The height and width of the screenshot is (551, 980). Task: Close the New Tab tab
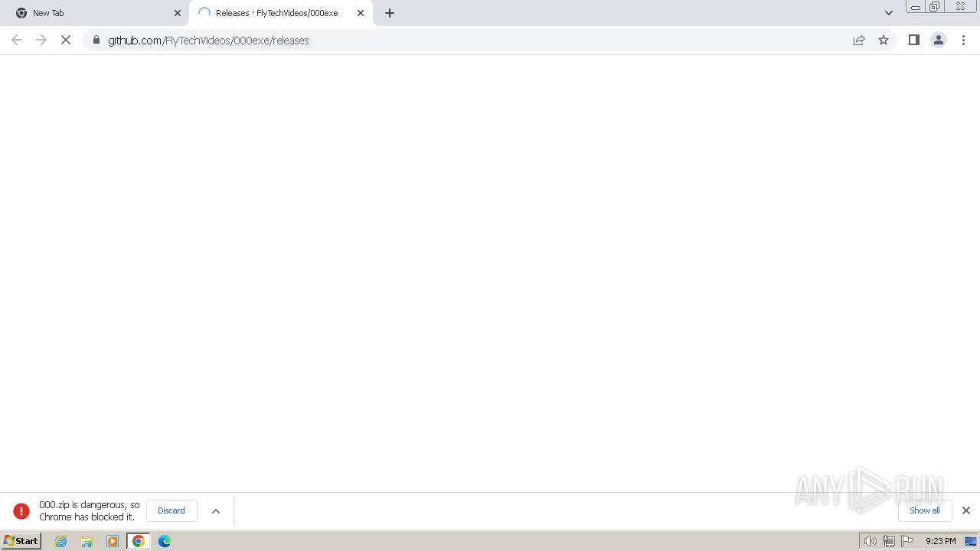pyautogui.click(x=178, y=13)
